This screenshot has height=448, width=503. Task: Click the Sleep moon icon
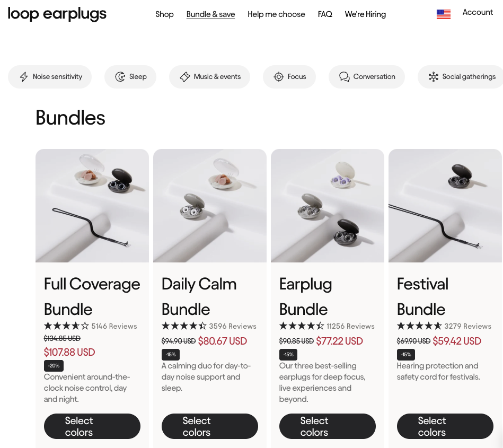(119, 76)
